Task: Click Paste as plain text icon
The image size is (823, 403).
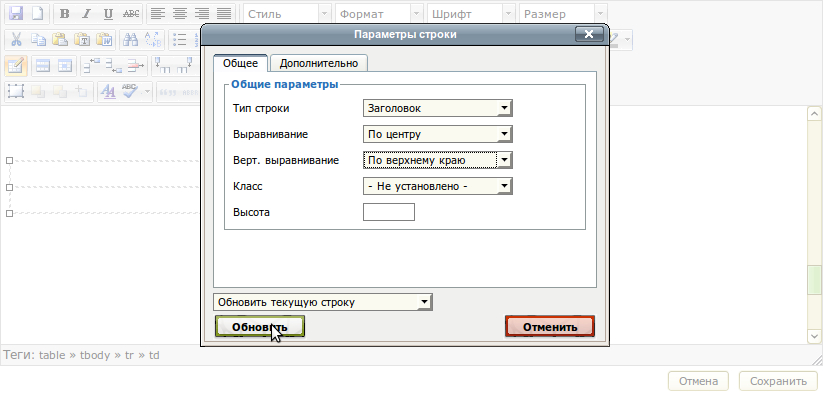Action: [82, 39]
